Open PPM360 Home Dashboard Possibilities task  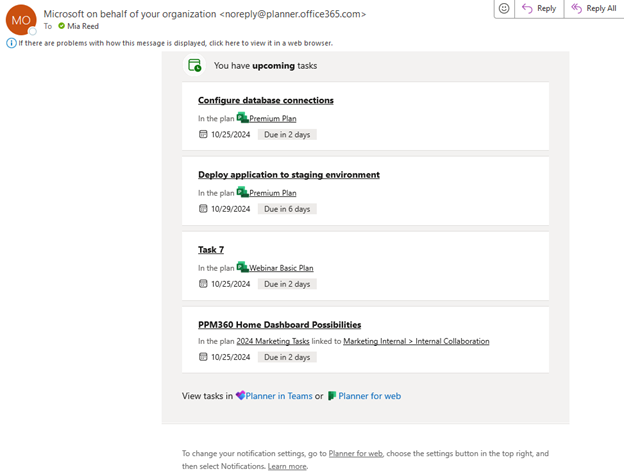279,325
